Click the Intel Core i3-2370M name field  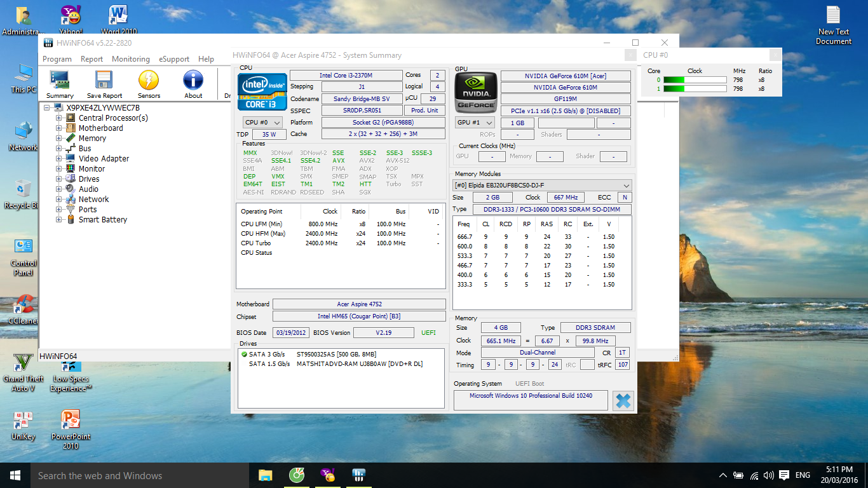point(346,76)
